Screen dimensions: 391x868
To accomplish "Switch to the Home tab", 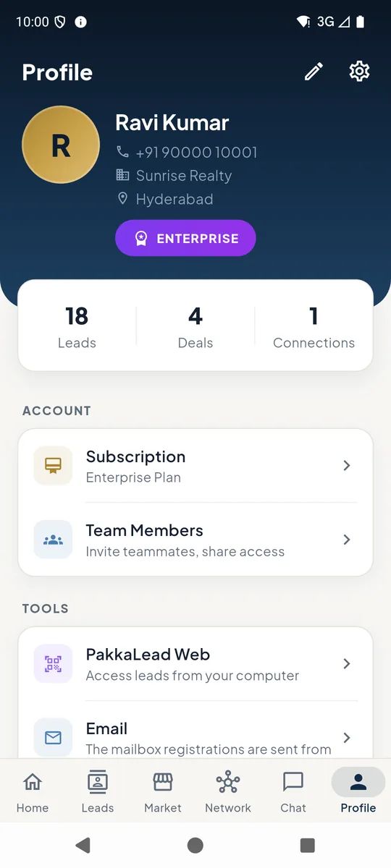I will pyautogui.click(x=33, y=792).
